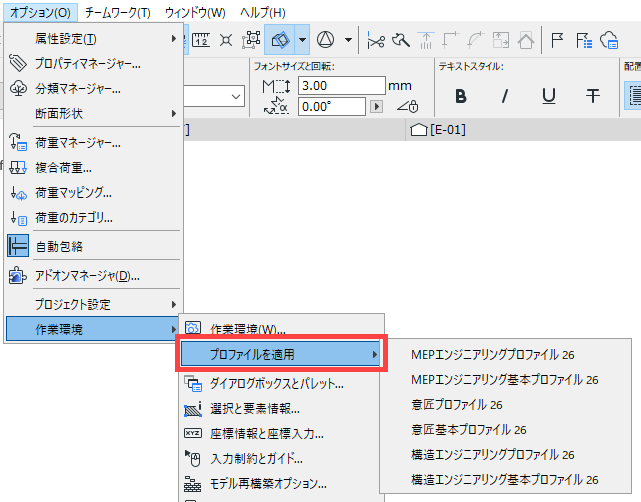Screen dimensions: 641x502
Task: Select 荷重マッピング... menu entry
Action: click(94, 193)
